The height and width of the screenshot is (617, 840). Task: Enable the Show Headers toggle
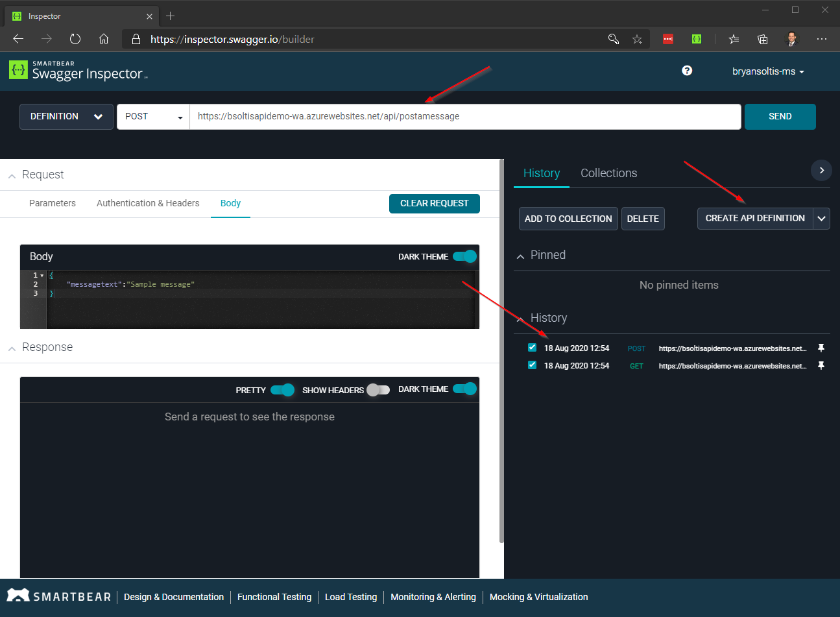pos(378,390)
